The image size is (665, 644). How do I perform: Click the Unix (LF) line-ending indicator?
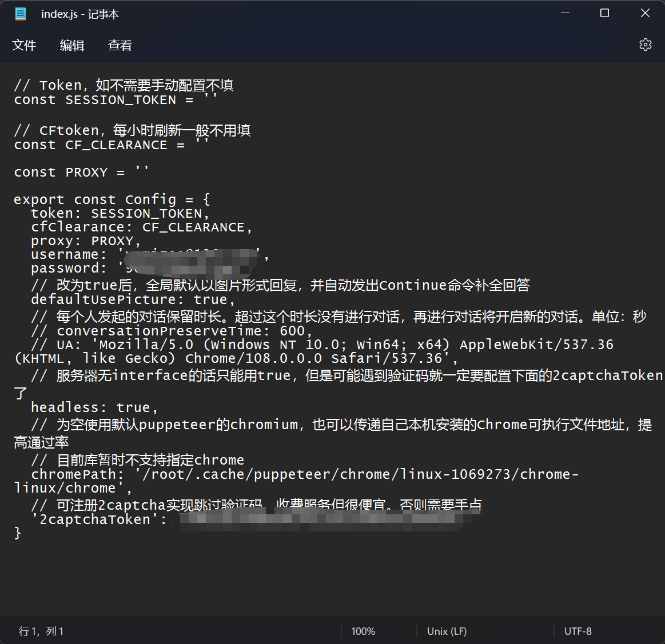point(447,631)
